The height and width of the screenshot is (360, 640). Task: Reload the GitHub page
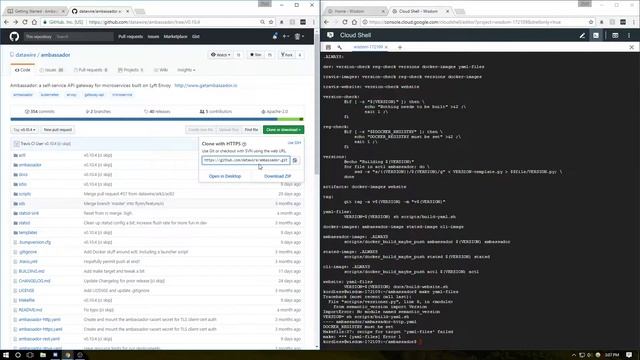tap(25, 22)
